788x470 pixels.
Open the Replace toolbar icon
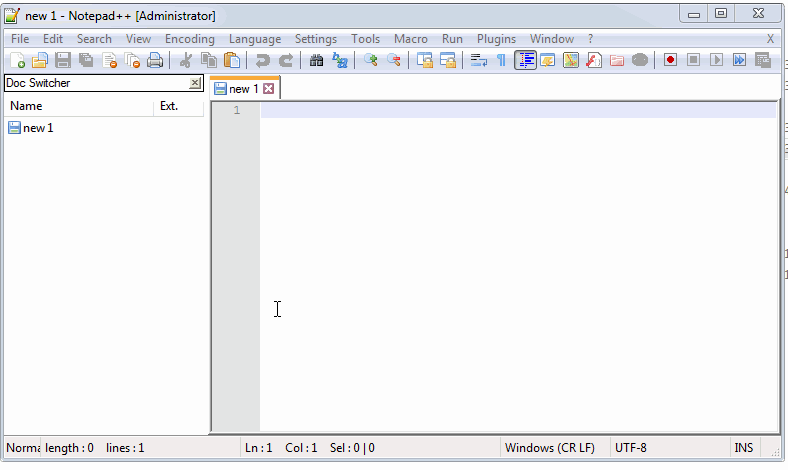click(x=340, y=60)
